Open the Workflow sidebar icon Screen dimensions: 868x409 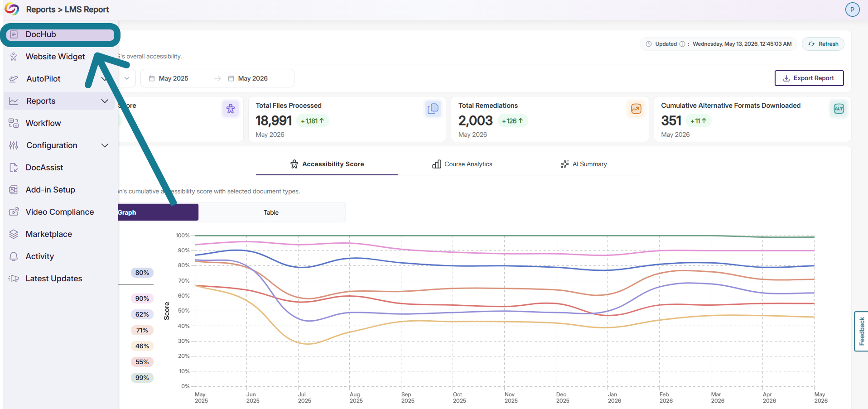[x=14, y=123]
